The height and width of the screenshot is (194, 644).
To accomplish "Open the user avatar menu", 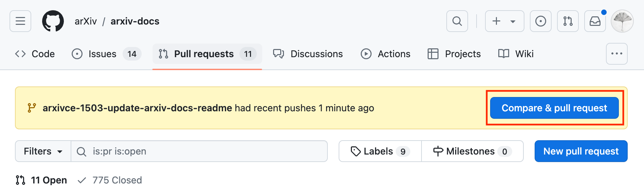I will (x=622, y=21).
